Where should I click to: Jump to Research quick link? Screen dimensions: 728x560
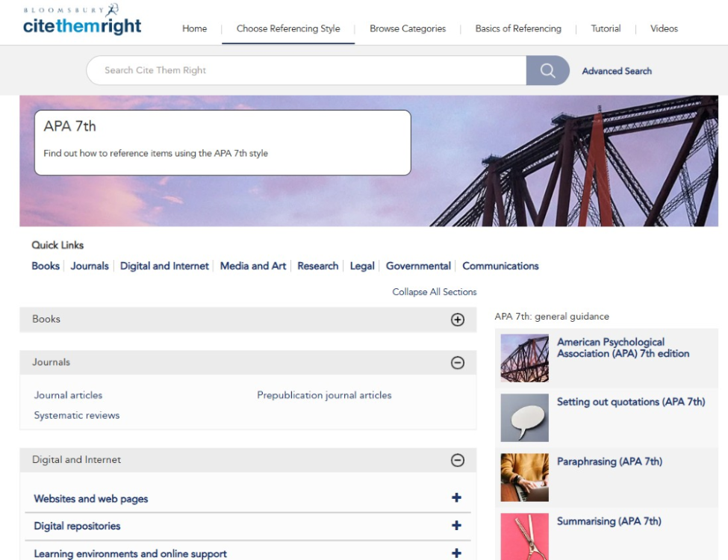pyautogui.click(x=318, y=266)
